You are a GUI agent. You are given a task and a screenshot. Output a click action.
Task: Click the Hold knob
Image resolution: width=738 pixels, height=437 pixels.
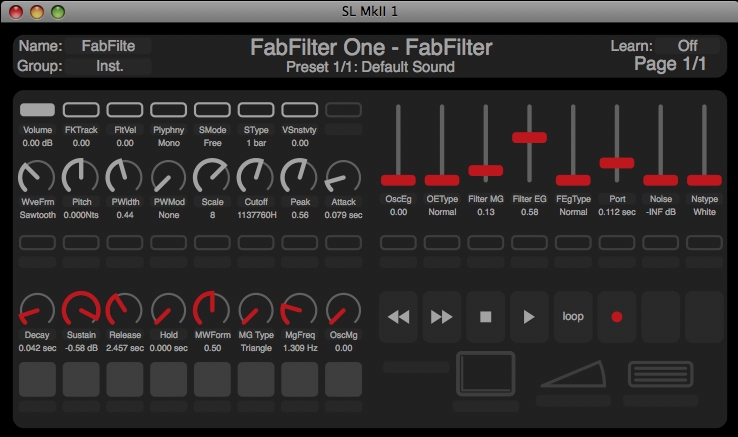coord(168,309)
